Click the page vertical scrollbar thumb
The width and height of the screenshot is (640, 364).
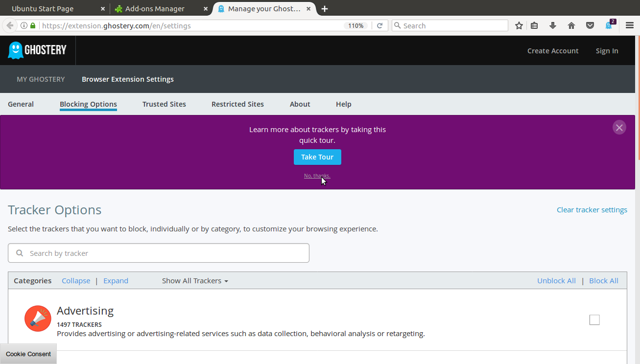point(638,98)
